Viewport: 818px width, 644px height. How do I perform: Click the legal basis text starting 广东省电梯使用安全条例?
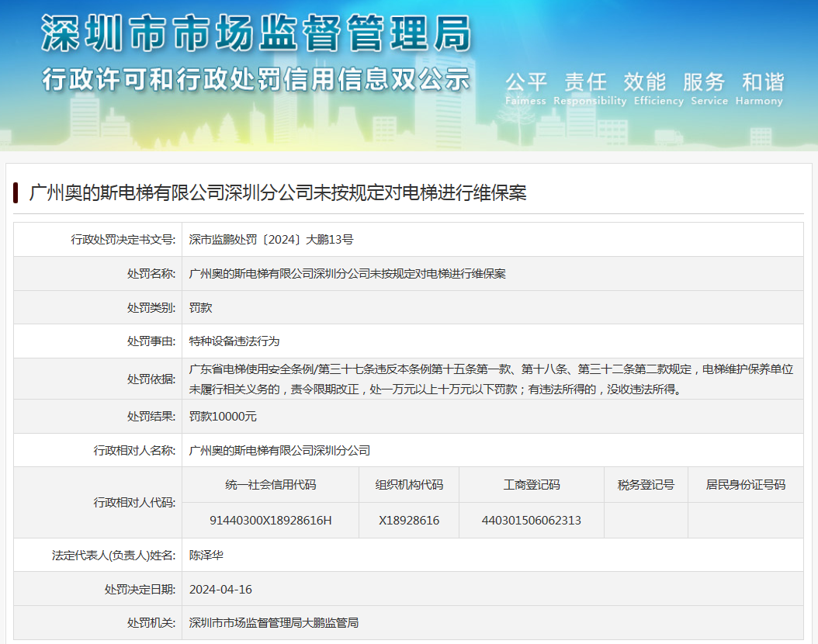click(x=491, y=379)
